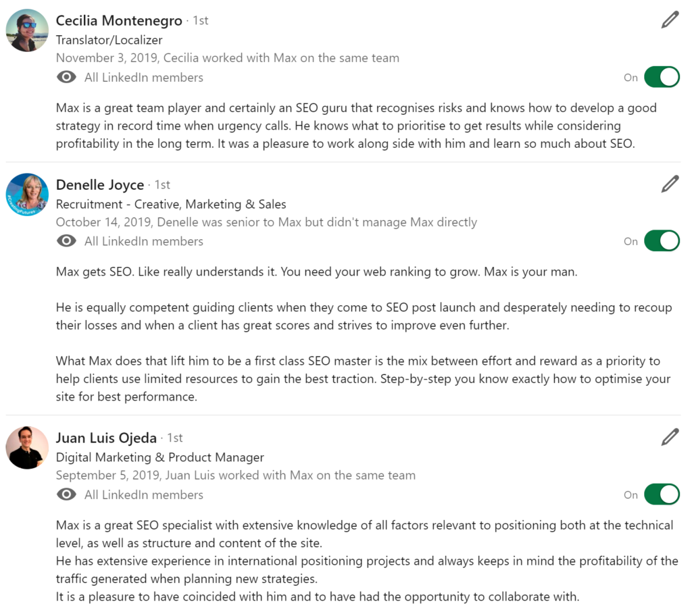Image resolution: width=692 pixels, height=616 pixels.
Task: Click the 'Translator/Localizer' headline text
Action: tap(109, 41)
